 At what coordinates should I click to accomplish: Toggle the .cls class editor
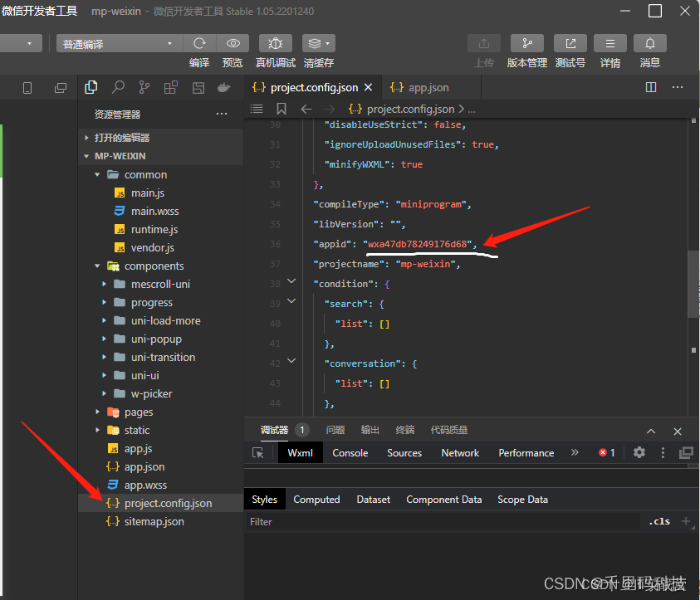[x=659, y=521]
